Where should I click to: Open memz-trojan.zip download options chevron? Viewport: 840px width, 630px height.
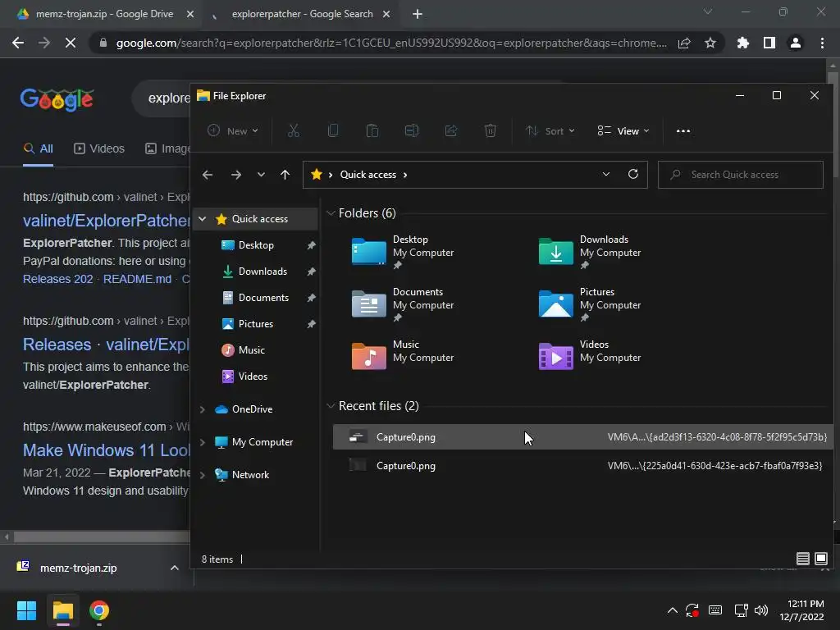click(x=175, y=568)
